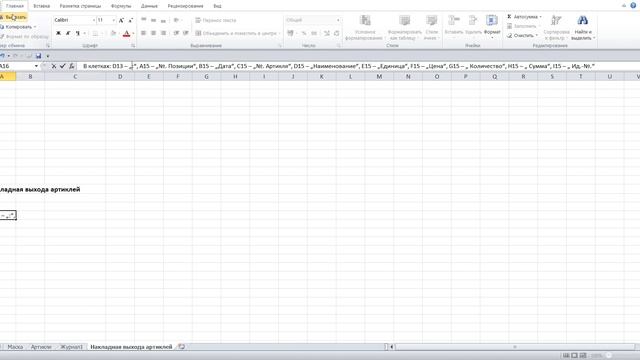Cancel the formula entry with X

(54, 66)
